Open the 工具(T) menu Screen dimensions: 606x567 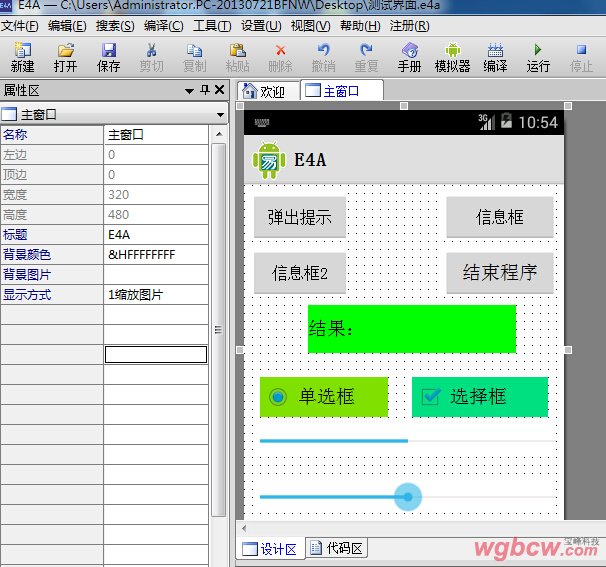tap(212, 26)
